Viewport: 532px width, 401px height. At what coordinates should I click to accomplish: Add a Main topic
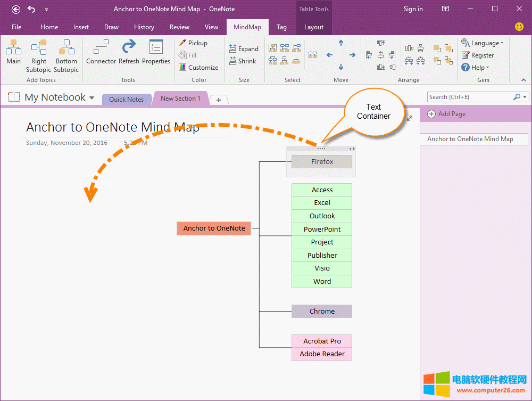pyautogui.click(x=13, y=53)
